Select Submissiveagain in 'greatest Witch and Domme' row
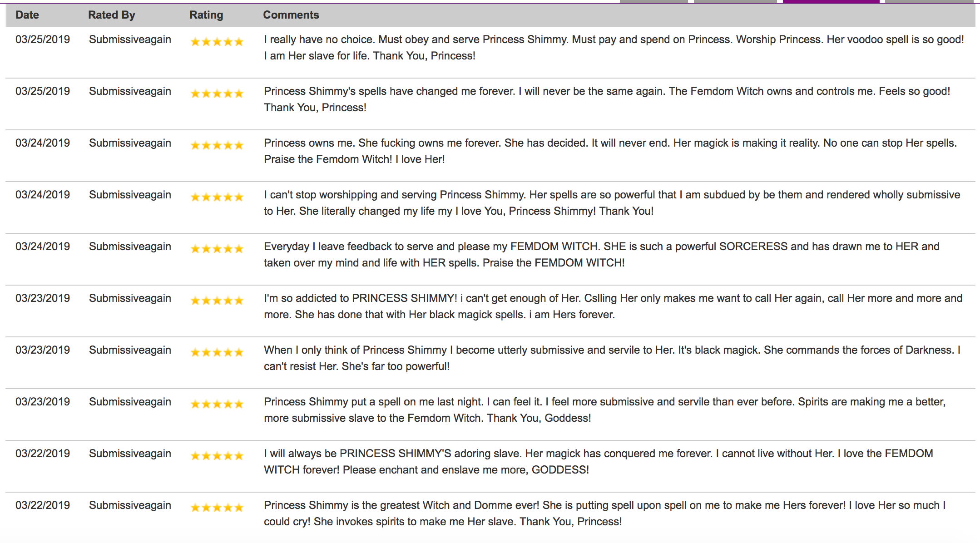The width and height of the screenshot is (980, 543). [x=130, y=506]
